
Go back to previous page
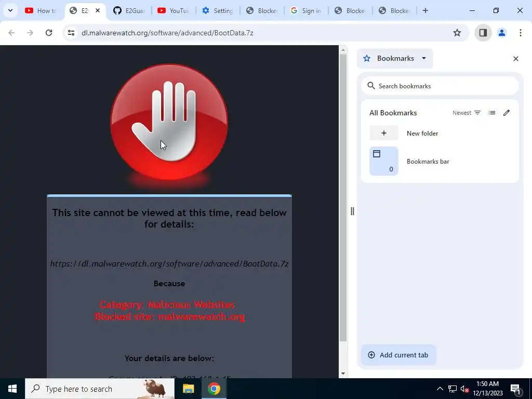[11, 33]
